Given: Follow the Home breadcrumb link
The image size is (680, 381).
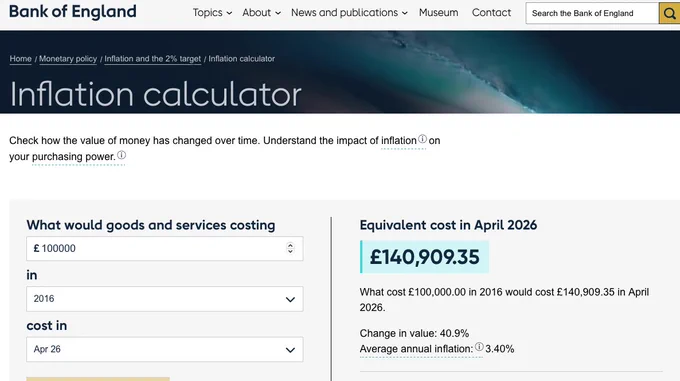Looking at the screenshot, I should (20, 59).
